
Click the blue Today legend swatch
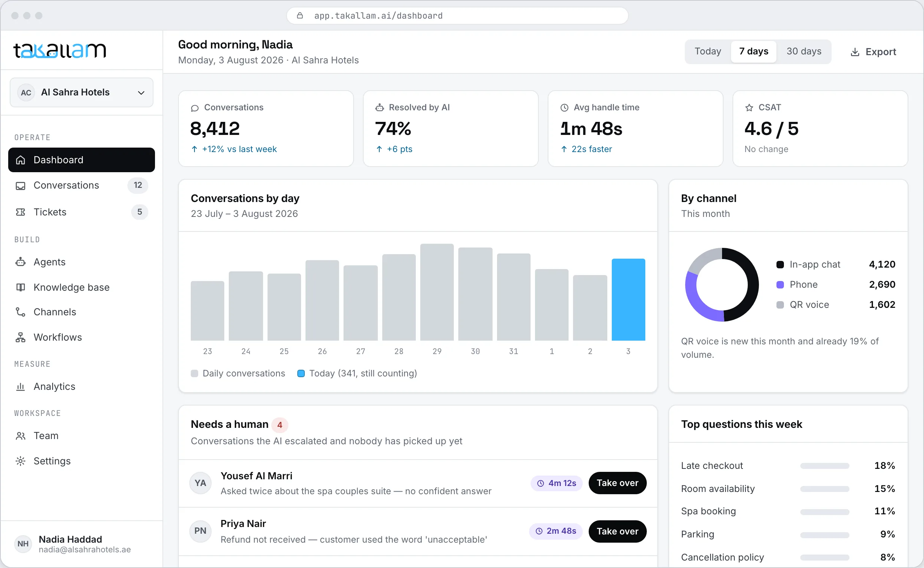(301, 374)
